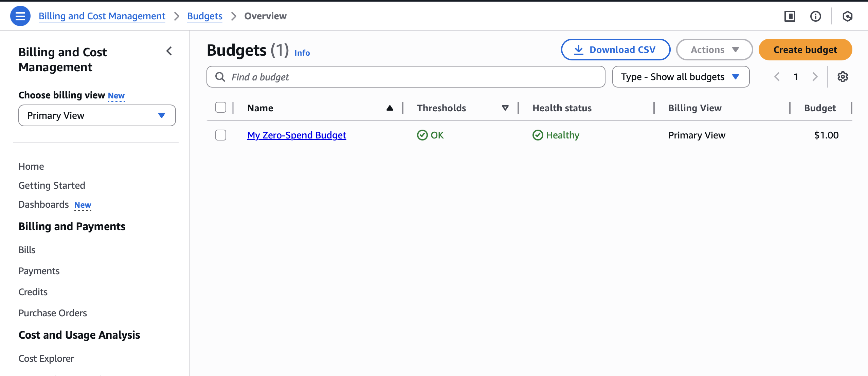The height and width of the screenshot is (376, 868).
Task: Go to next page arrow in pagination
Action: click(x=815, y=77)
